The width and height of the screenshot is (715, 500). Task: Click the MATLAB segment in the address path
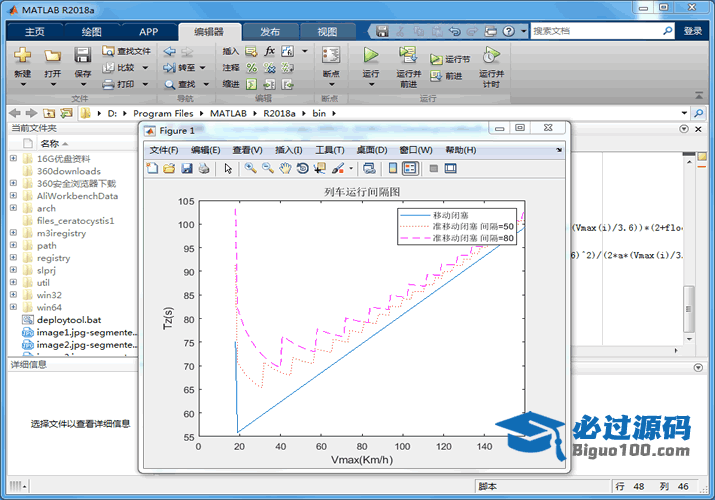[228, 113]
